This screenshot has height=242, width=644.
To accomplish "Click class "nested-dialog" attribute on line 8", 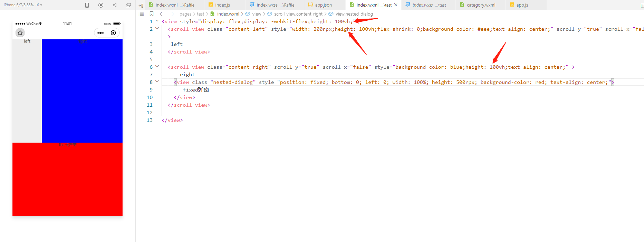I will tap(224, 82).
